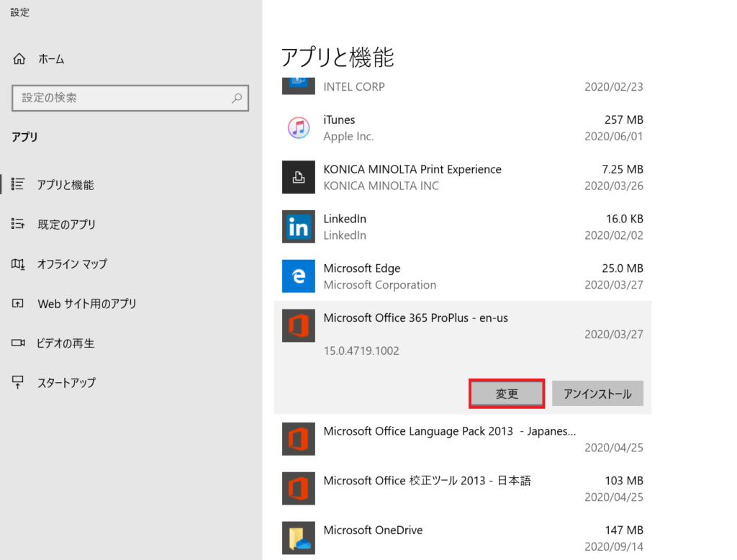
Task: Select ビデオの再生 in sidebar
Action: coord(65,343)
